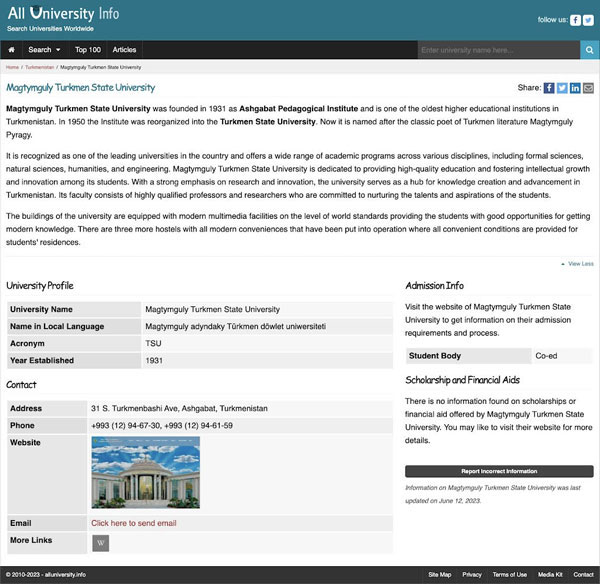This screenshot has width=600, height=584.
Task: Click the Report Incorrect Information button
Action: pos(499,471)
